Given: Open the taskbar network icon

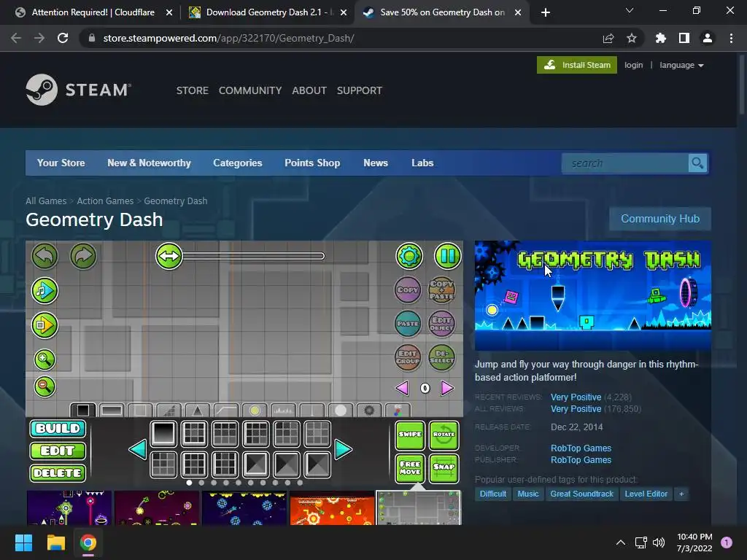Looking at the screenshot, I should pos(640,542).
